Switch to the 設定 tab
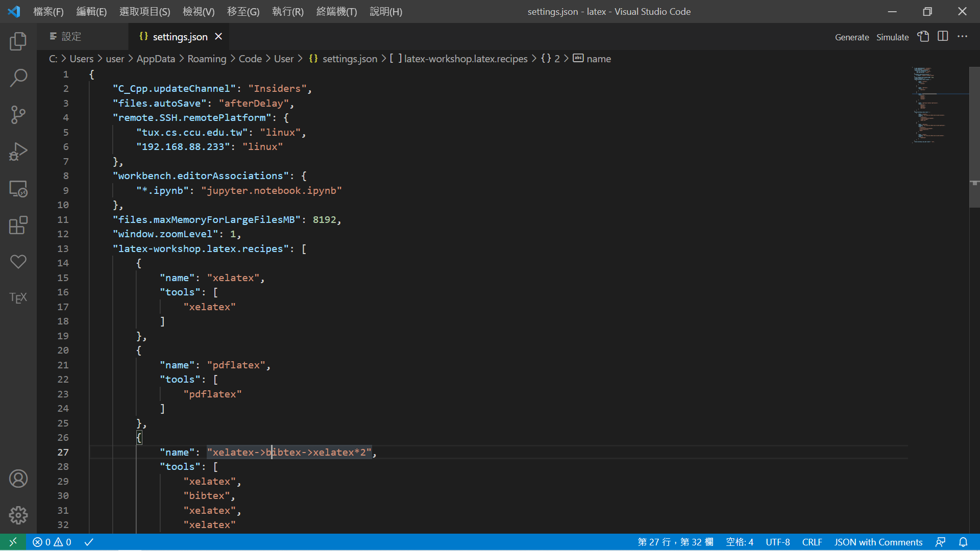 [x=71, y=37]
